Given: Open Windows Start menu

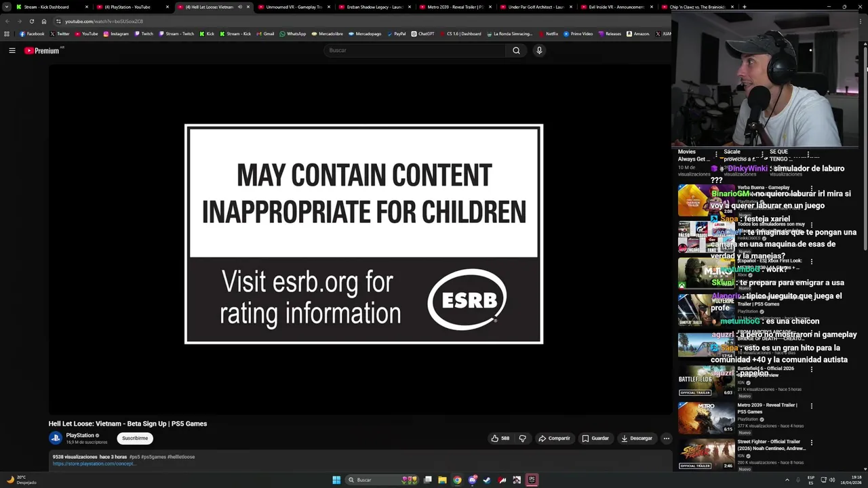Looking at the screenshot, I should 336,480.
